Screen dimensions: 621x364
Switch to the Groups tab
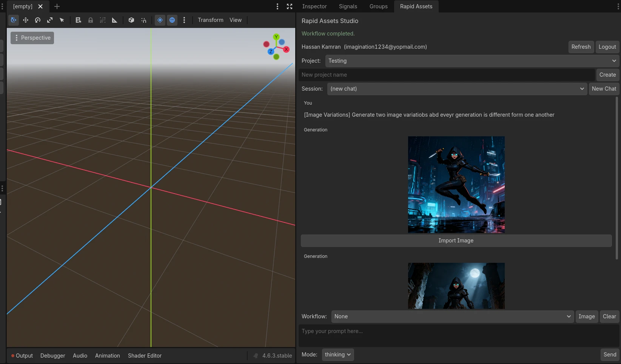coord(379,6)
